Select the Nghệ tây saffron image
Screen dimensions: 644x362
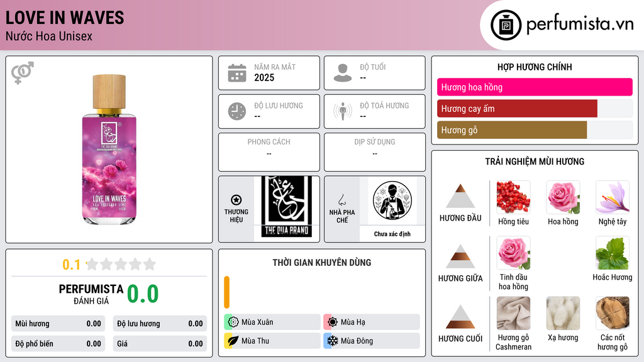(x=613, y=197)
